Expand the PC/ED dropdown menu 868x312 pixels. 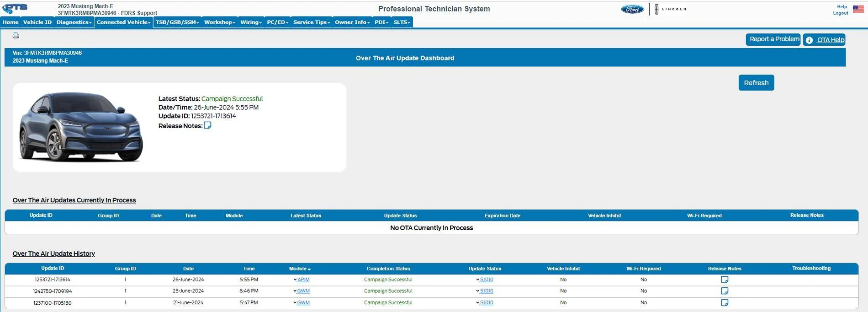click(x=277, y=22)
